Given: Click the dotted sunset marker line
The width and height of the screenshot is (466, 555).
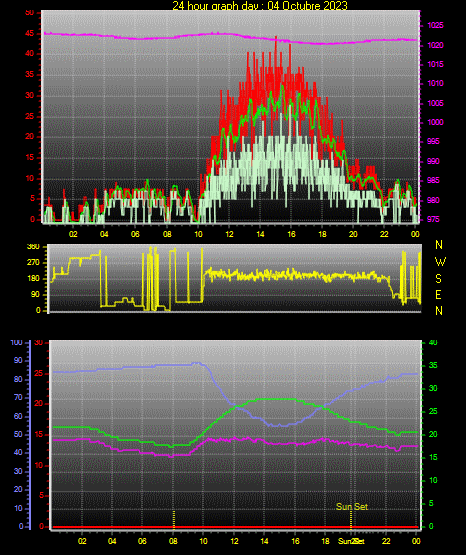Looking at the screenshot, I should click(x=351, y=520).
